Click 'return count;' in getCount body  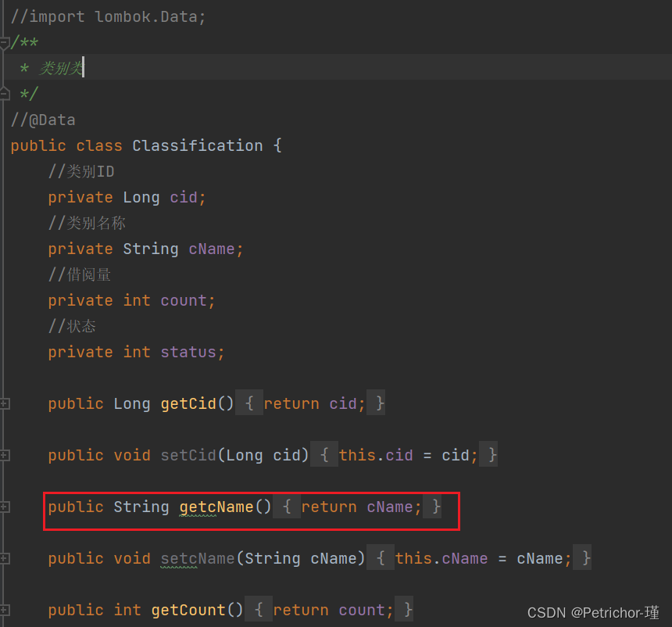[333, 610]
